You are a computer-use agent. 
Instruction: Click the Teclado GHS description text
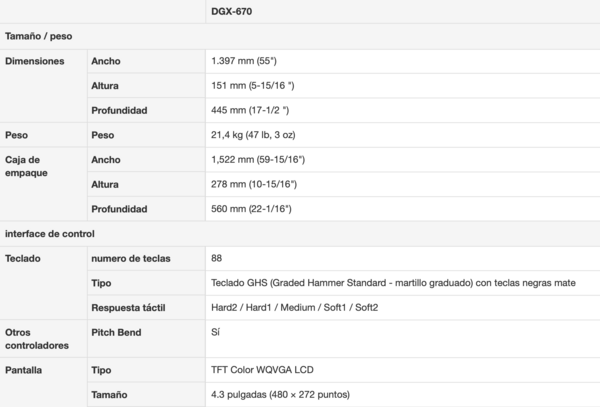pyautogui.click(x=393, y=283)
